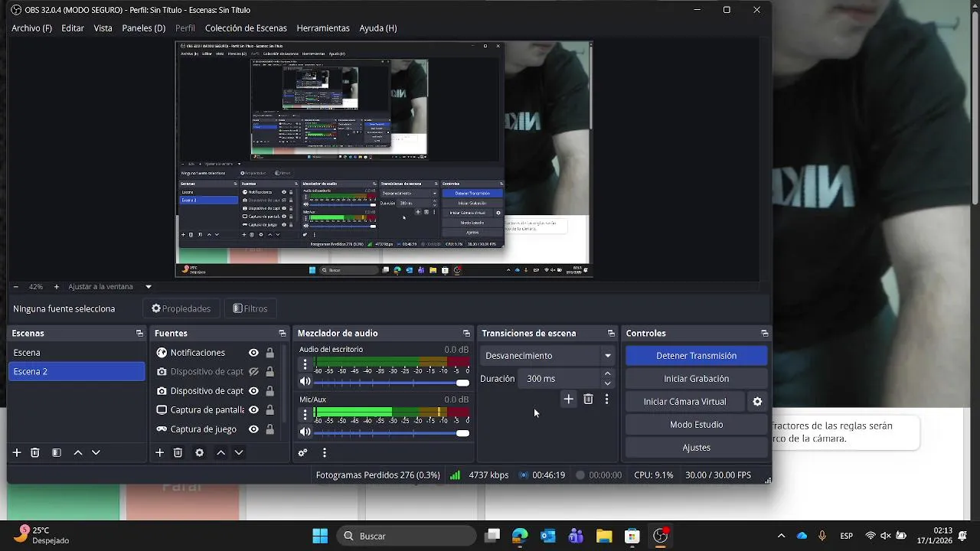Viewport: 980px width, 551px height.
Task: Open the preview zoom dropdown arrow
Action: (x=149, y=287)
